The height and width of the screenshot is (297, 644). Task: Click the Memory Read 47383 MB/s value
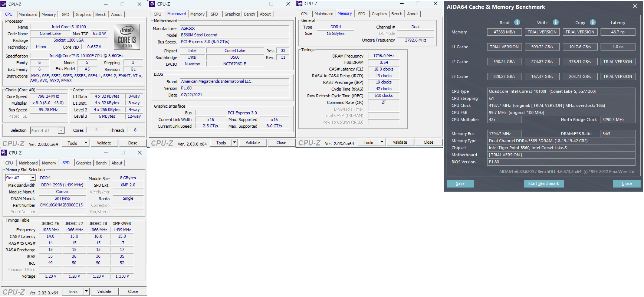tap(505, 32)
